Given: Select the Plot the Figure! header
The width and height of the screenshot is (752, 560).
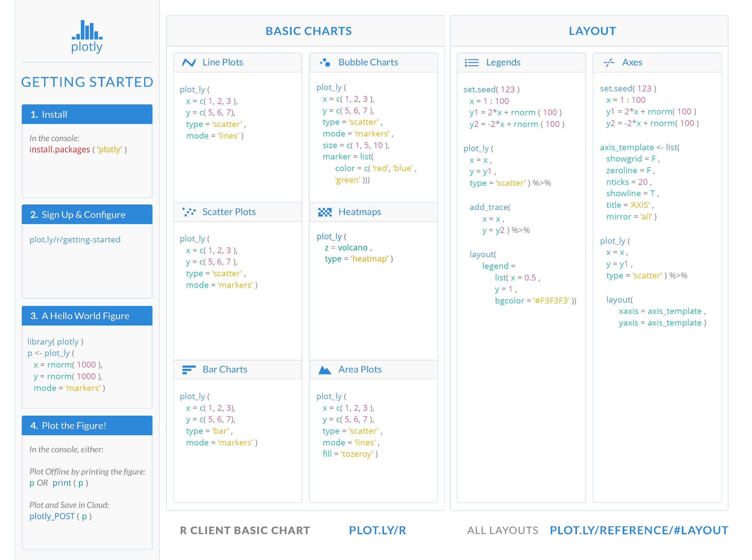Looking at the screenshot, I should [87, 425].
